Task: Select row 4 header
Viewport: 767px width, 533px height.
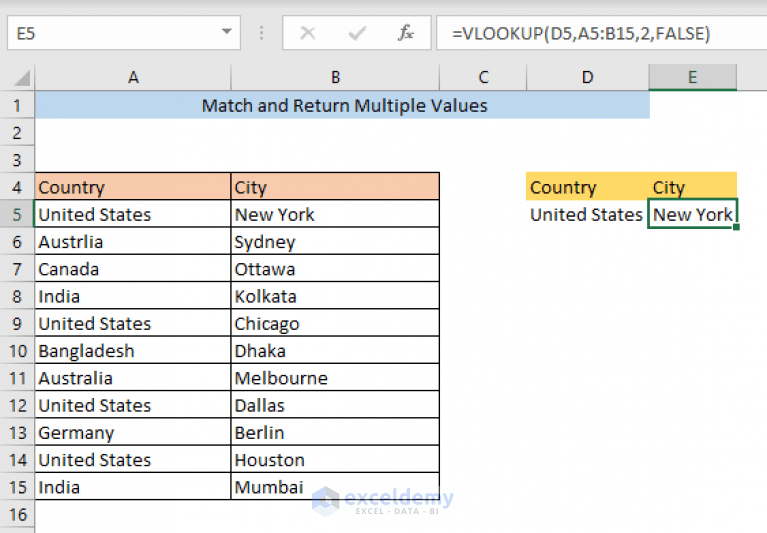Action: pos(17,187)
